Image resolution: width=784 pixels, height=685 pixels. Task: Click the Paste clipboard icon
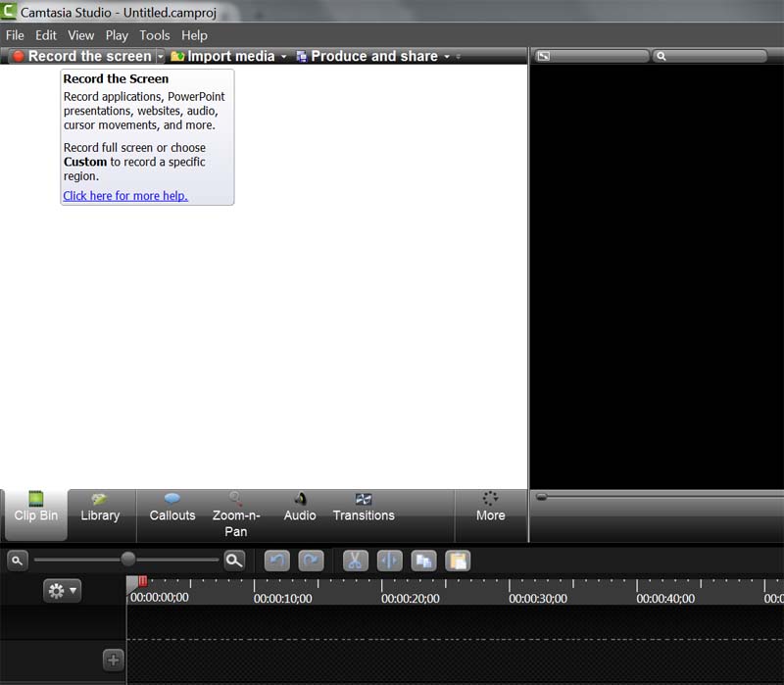pyautogui.click(x=458, y=561)
